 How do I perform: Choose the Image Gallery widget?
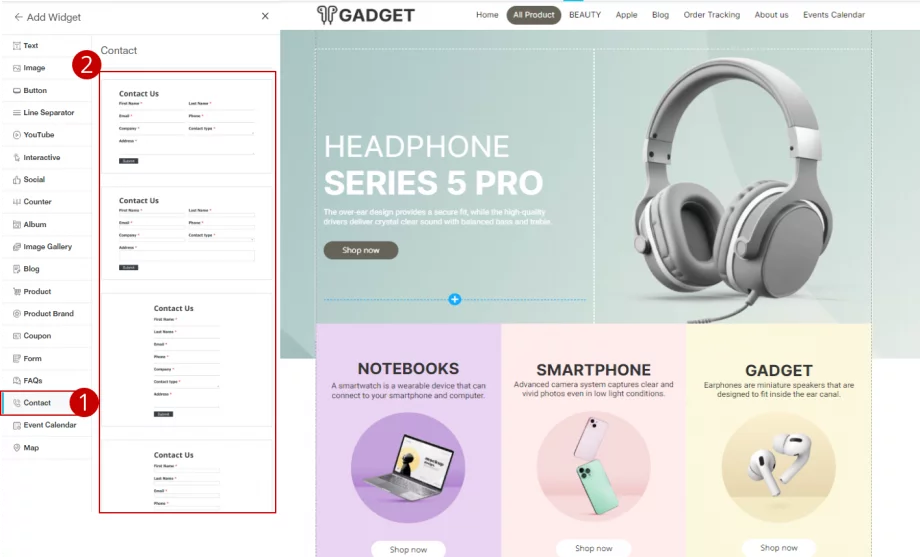pos(47,247)
